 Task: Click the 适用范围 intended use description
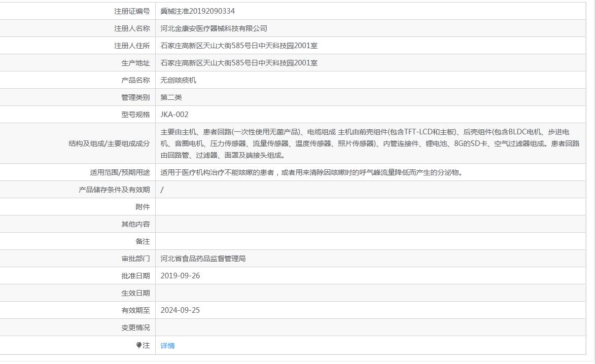click(311, 172)
